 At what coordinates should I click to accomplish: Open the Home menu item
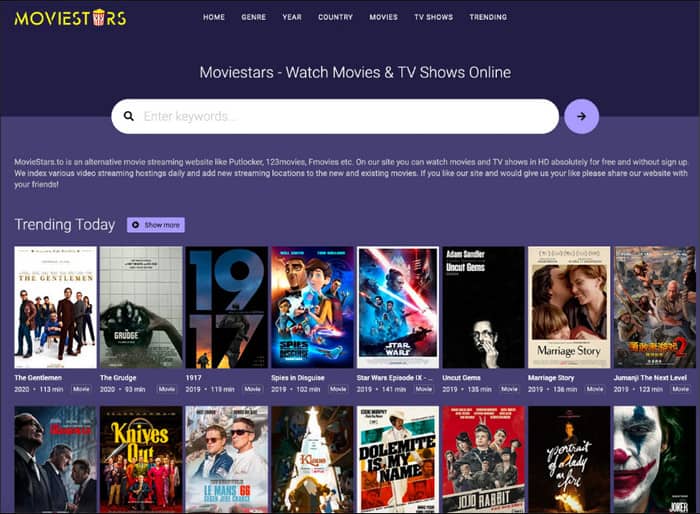(214, 17)
